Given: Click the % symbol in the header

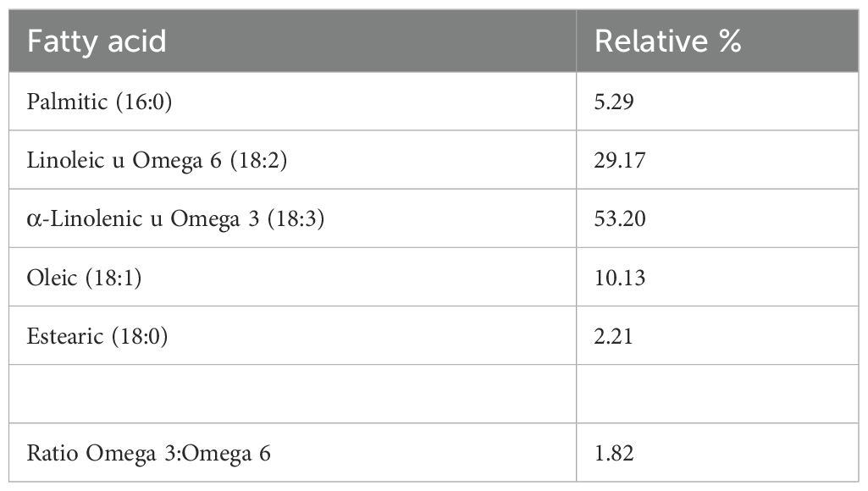Looking at the screenshot, I should 729,41.
